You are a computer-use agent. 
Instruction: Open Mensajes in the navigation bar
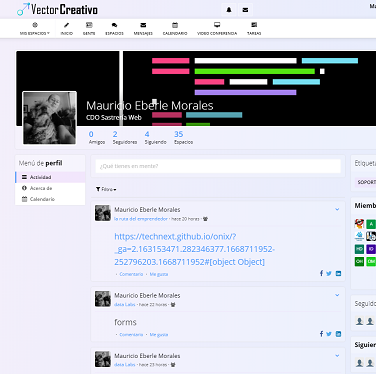click(x=143, y=29)
